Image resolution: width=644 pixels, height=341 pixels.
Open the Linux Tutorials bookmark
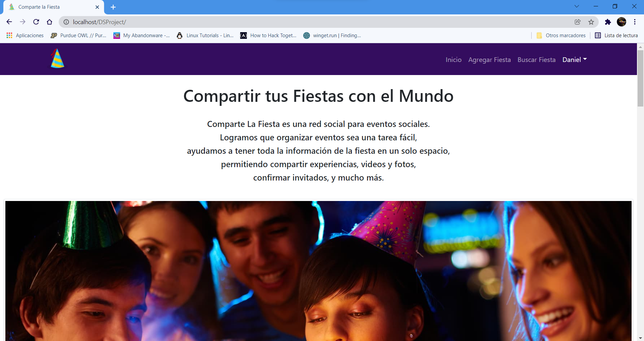tap(205, 36)
